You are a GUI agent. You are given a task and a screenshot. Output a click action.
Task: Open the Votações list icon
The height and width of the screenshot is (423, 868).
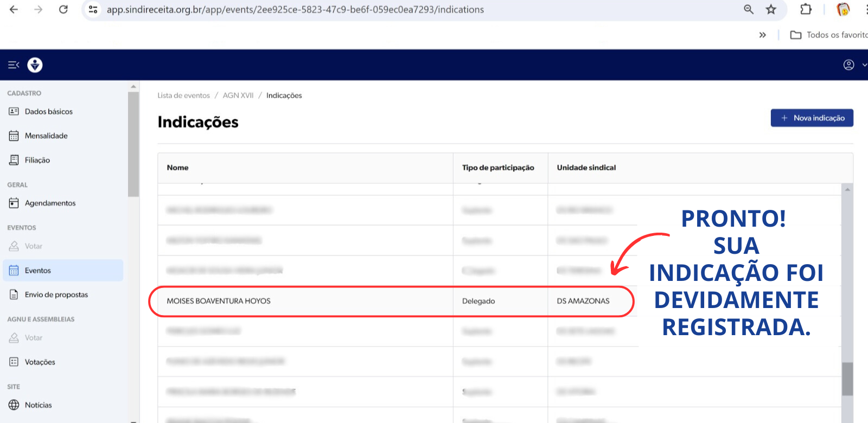14,362
